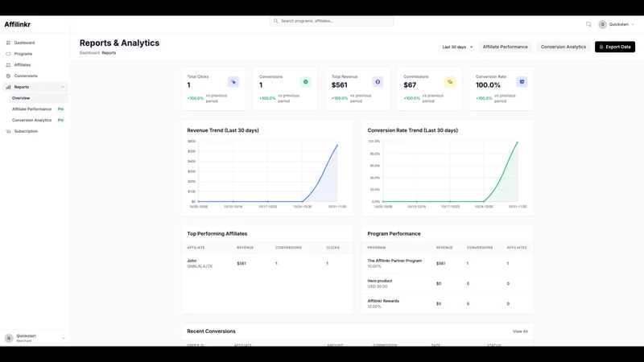Click the Conversions sidebar icon
This screenshot has height=362, width=644.
click(8, 76)
